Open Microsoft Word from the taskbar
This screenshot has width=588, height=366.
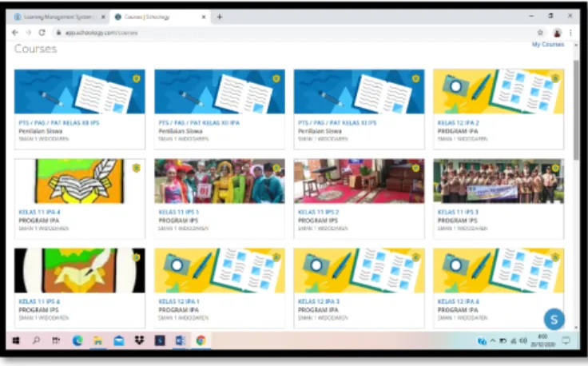pyautogui.click(x=181, y=340)
